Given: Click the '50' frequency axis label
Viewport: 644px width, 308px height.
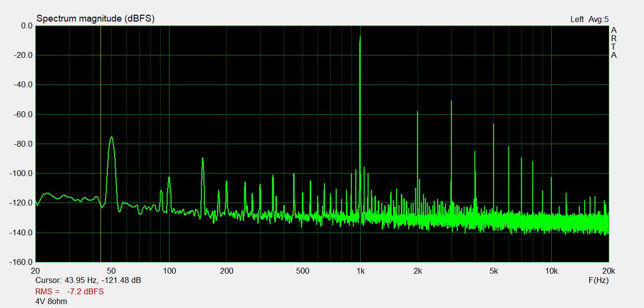Looking at the screenshot, I should [111, 271].
